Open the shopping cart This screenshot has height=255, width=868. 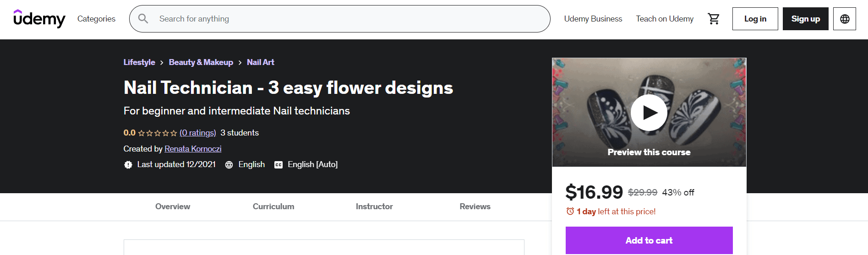[x=713, y=19]
